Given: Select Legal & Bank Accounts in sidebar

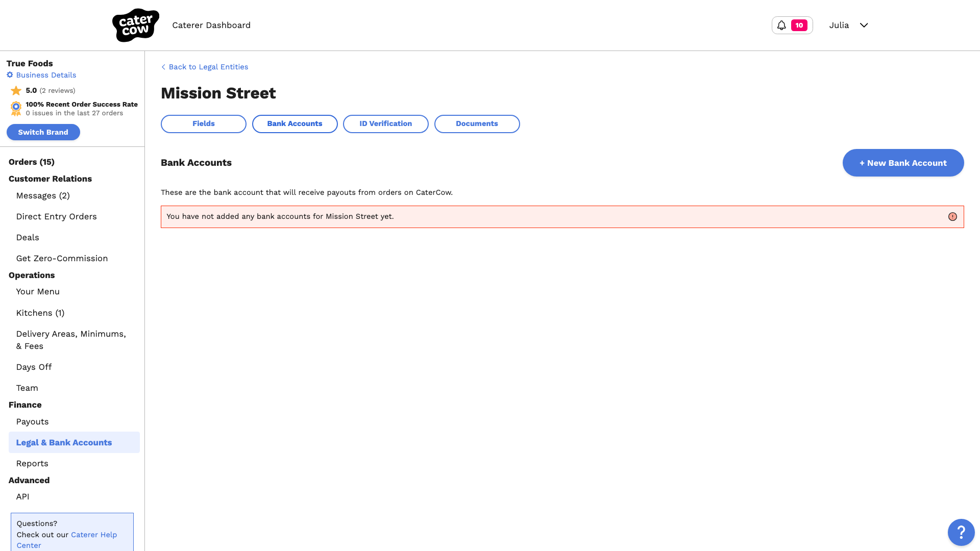Looking at the screenshot, I should pos(74,442).
